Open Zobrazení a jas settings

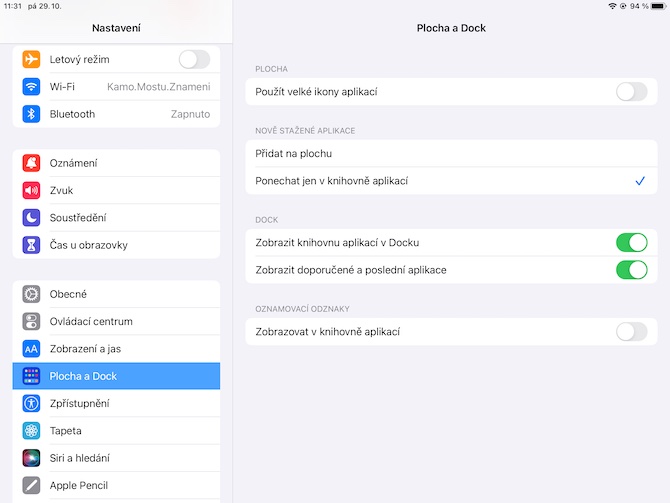tap(116, 349)
